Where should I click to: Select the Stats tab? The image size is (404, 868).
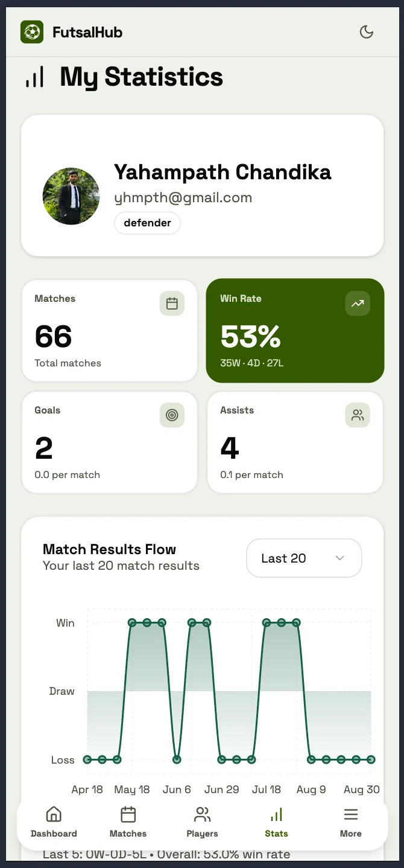[276, 822]
